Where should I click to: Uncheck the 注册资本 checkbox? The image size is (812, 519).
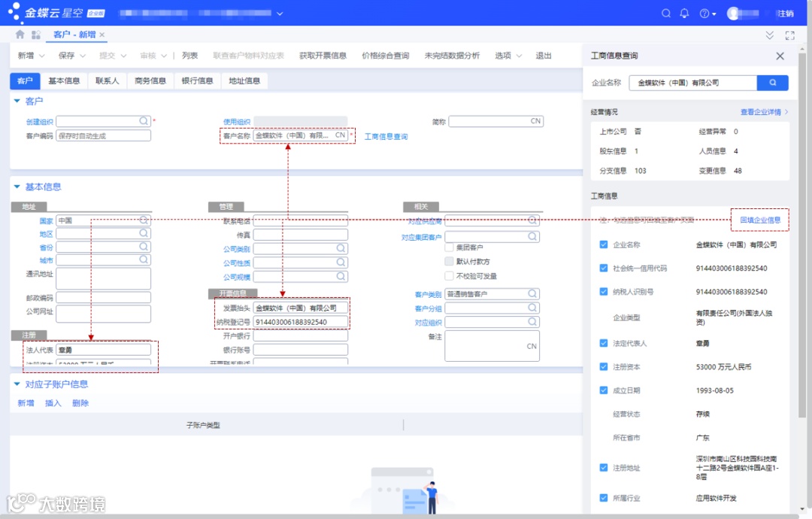[x=603, y=367]
